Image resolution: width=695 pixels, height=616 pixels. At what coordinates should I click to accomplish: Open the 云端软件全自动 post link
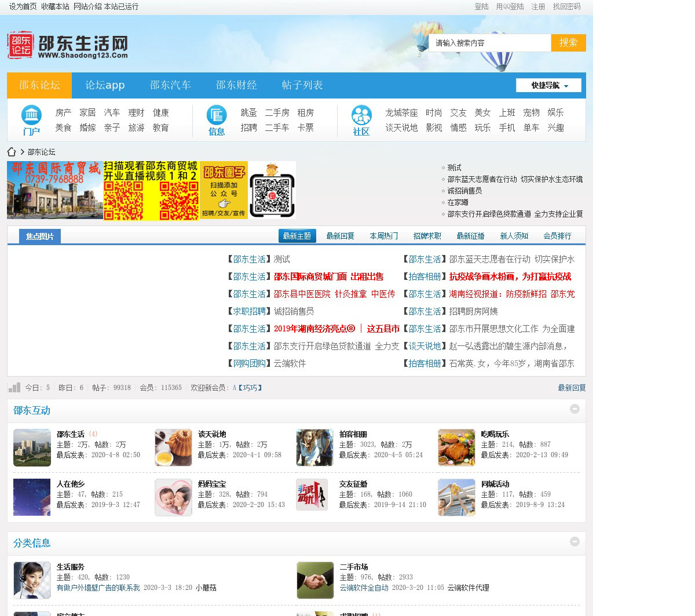(364, 588)
